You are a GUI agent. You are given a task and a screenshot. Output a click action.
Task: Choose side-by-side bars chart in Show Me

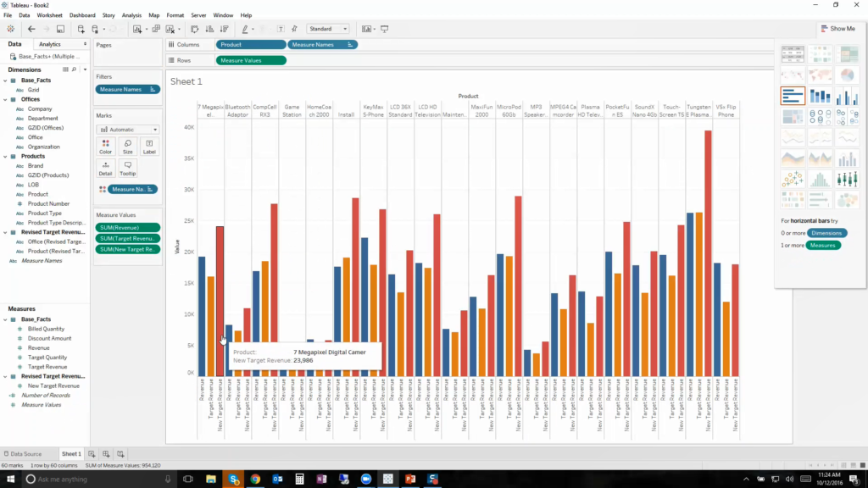click(x=847, y=96)
